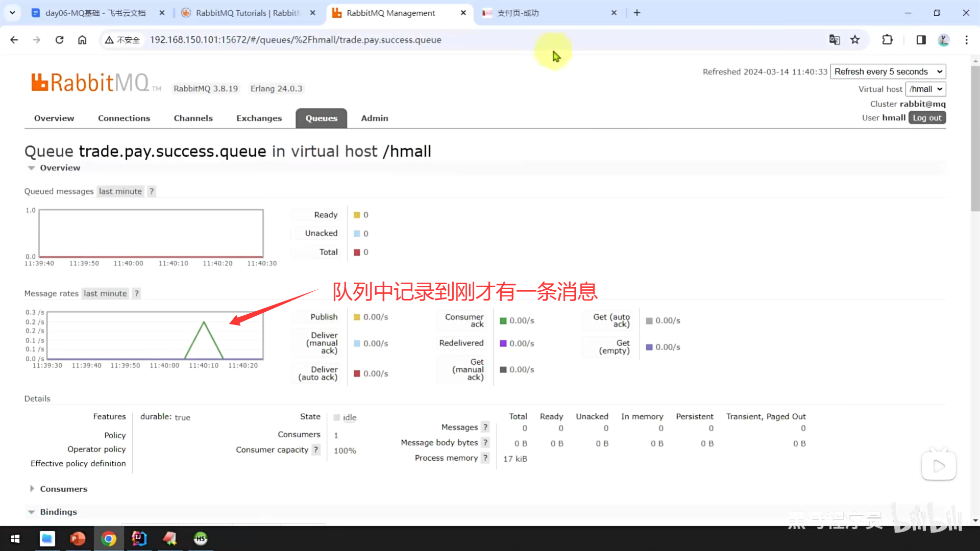Viewport: 980px width, 551px height.
Task: Collapse the Overview section
Action: click(x=60, y=168)
